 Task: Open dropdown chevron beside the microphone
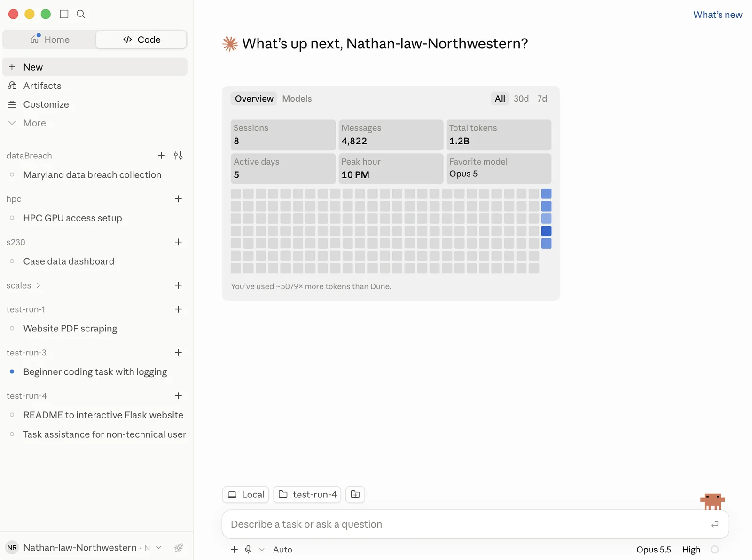(262, 550)
